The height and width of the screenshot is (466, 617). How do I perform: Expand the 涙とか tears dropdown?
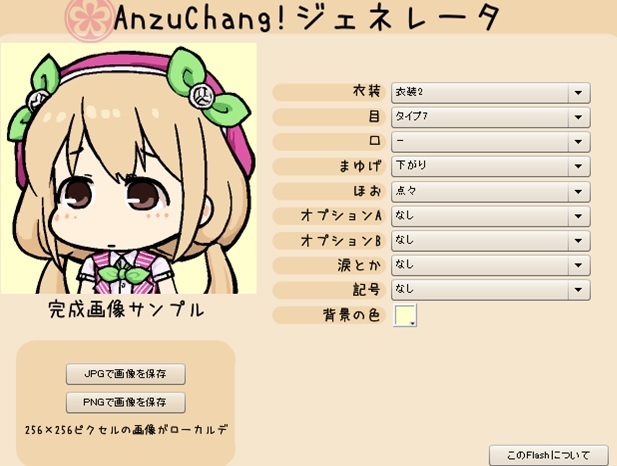coord(491,265)
